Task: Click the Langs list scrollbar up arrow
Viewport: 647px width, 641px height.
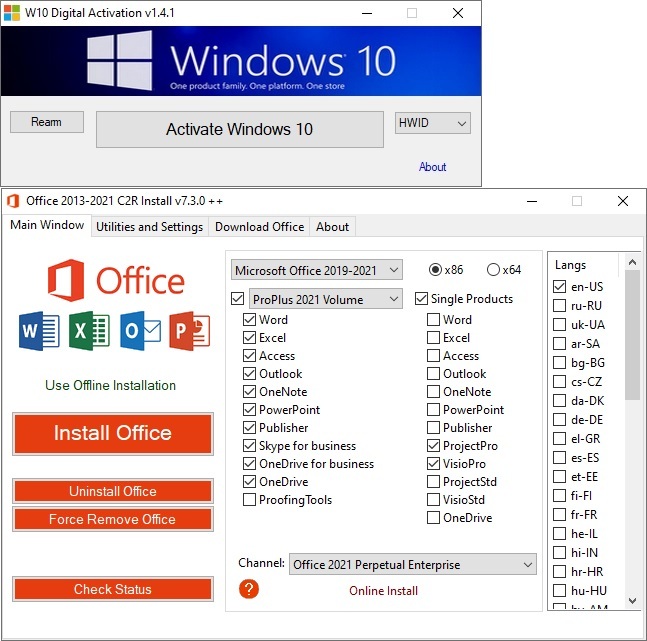Action: 632,262
